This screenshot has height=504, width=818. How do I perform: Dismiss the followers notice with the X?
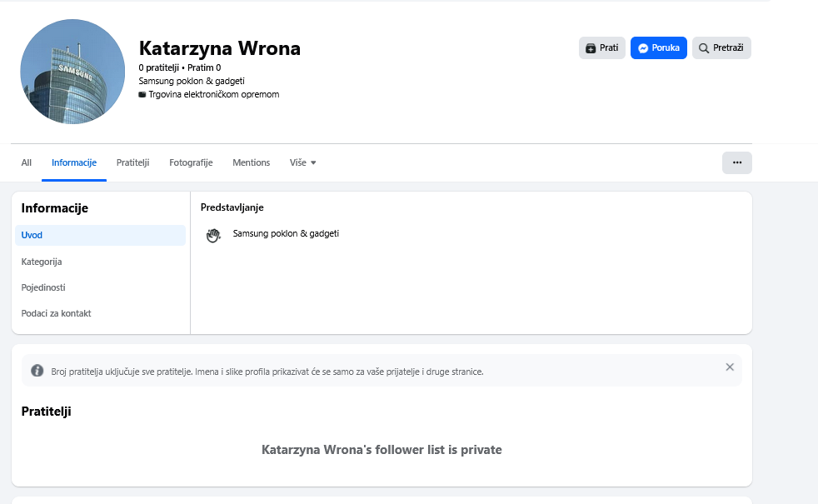click(730, 367)
